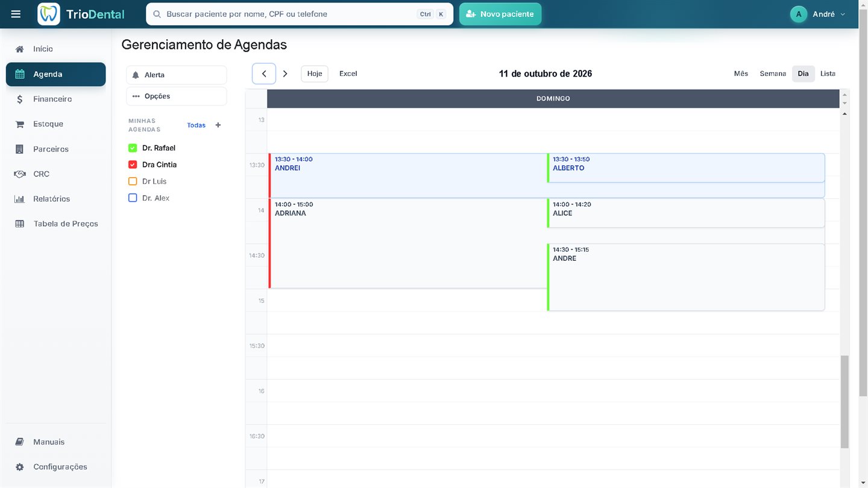Select Todas agendas link
868x488 pixels.
coord(196,125)
